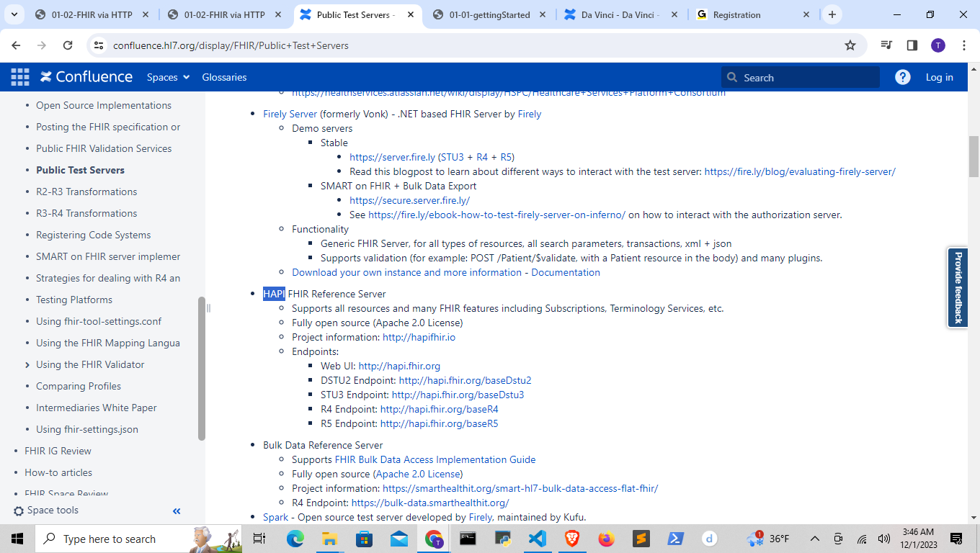Open http://hapi.fhir.org/baseDstu2 link
This screenshot has width=980, height=553.
click(x=465, y=380)
